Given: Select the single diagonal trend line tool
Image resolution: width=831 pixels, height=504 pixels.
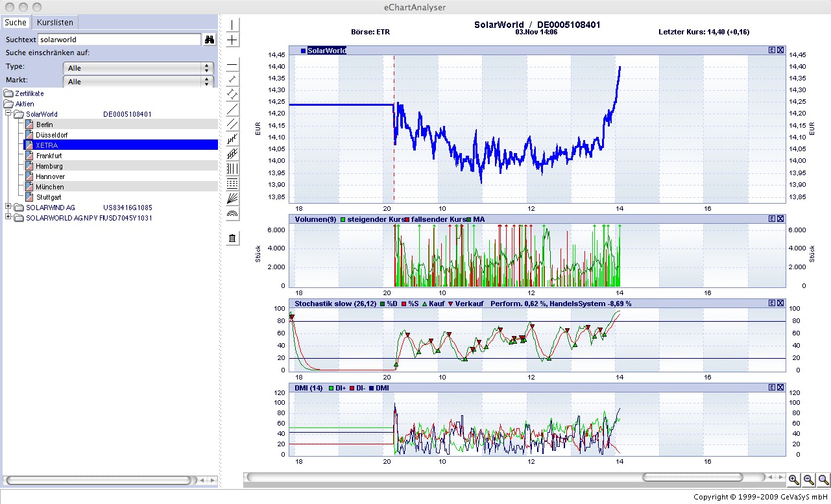Looking at the screenshot, I should click(x=233, y=109).
